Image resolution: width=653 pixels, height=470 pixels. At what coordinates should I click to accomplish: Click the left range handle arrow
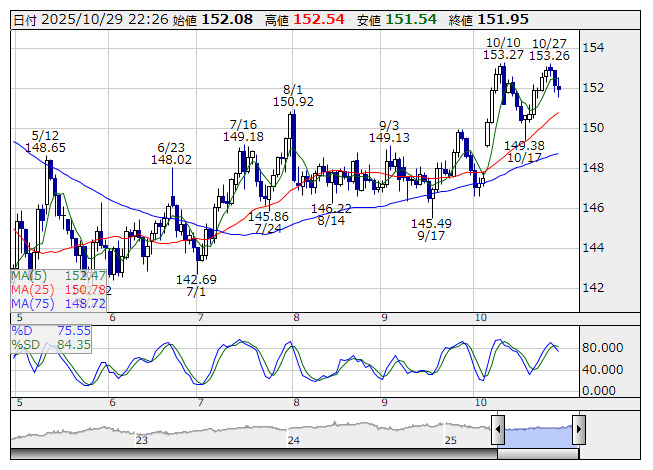click(x=497, y=431)
